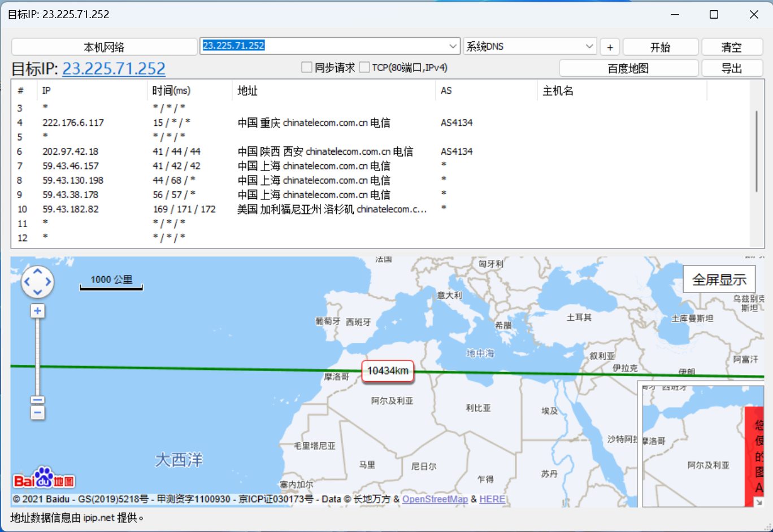Expand the target IP address dropdown
This screenshot has height=532, width=773.
coord(453,46)
